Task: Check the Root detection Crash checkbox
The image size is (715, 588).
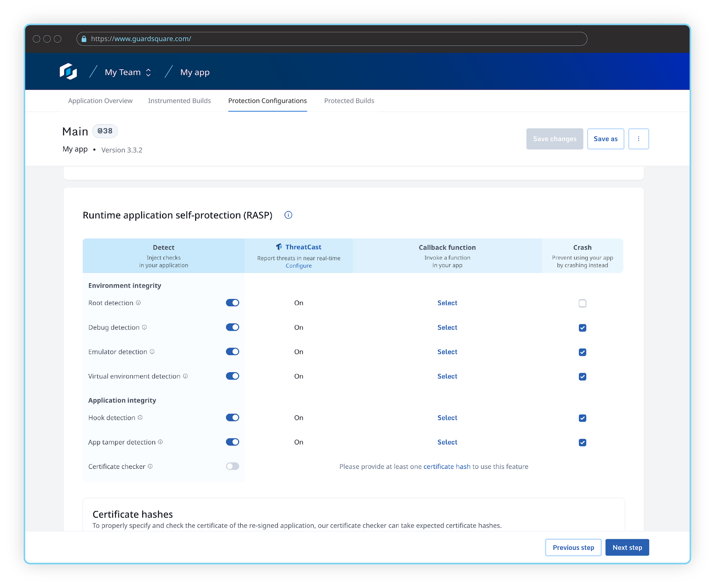Action: [582, 303]
